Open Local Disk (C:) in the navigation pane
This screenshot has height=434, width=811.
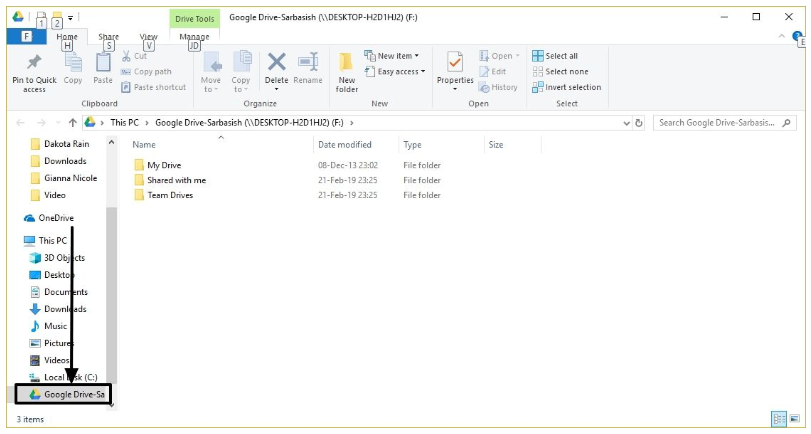click(x=64, y=377)
